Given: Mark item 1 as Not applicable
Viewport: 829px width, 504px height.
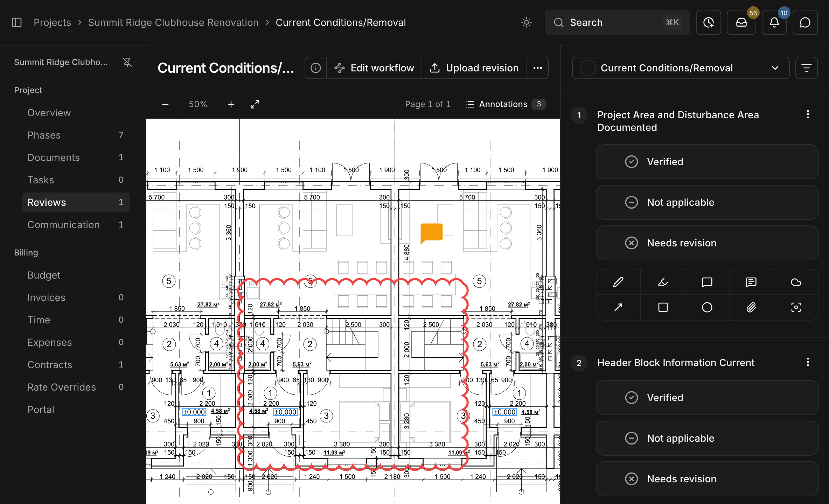Looking at the screenshot, I should tap(707, 202).
